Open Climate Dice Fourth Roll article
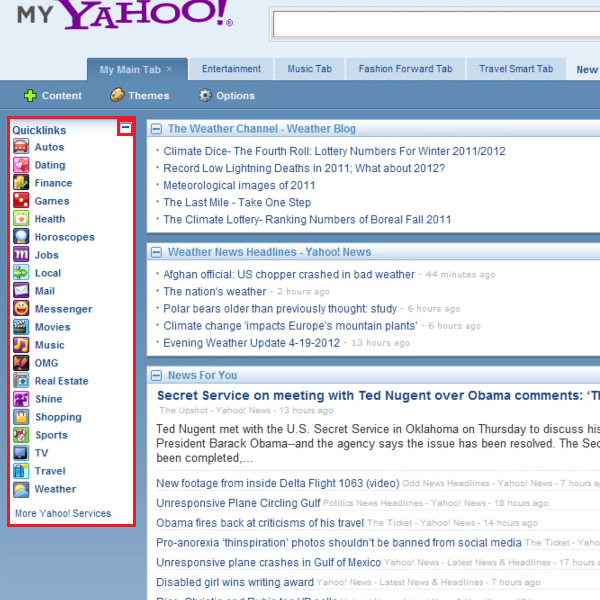This screenshot has height=600, width=600. pyautogui.click(x=334, y=151)
